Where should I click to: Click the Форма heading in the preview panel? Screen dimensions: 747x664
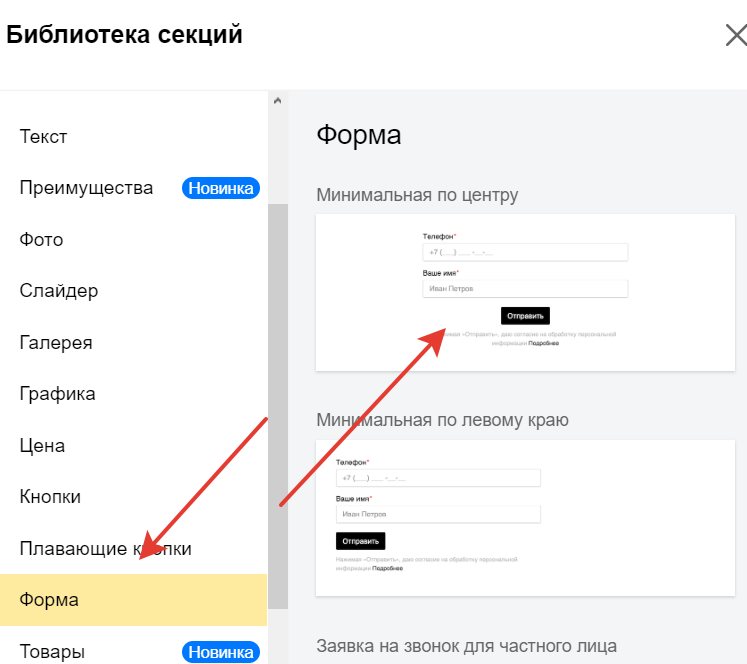click(x=359, y=135)
